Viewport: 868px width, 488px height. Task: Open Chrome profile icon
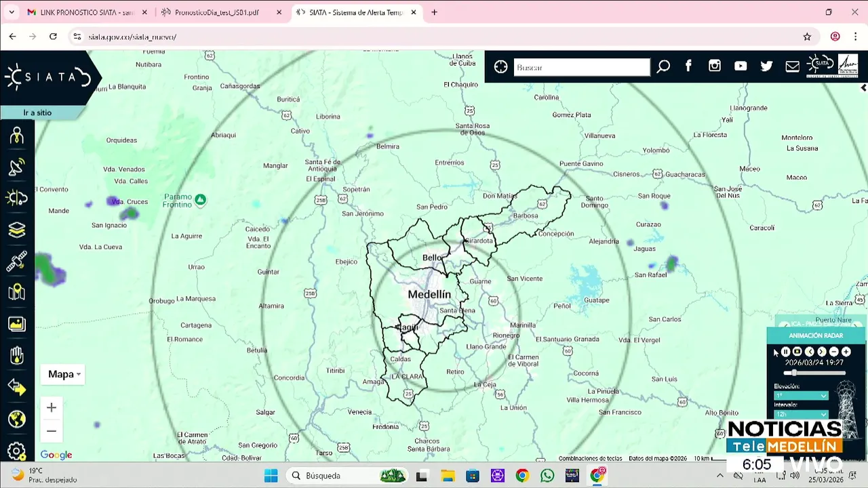coord(835,37)
